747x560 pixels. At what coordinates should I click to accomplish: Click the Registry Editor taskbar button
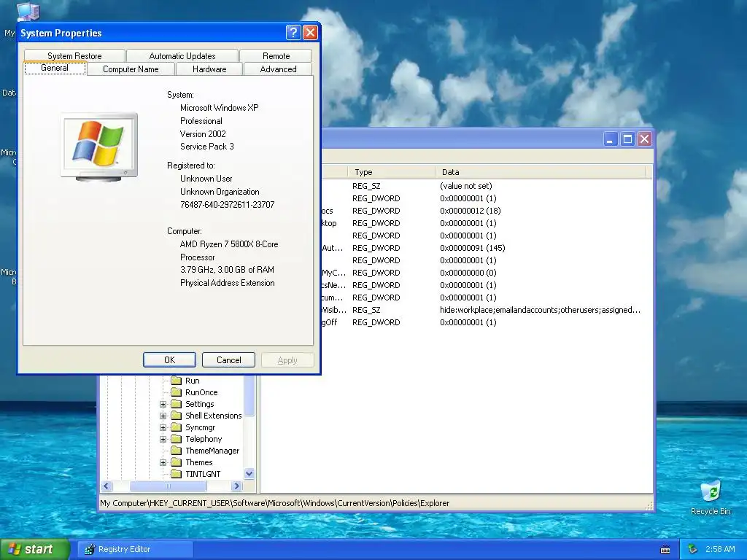[x=135, y=549]
